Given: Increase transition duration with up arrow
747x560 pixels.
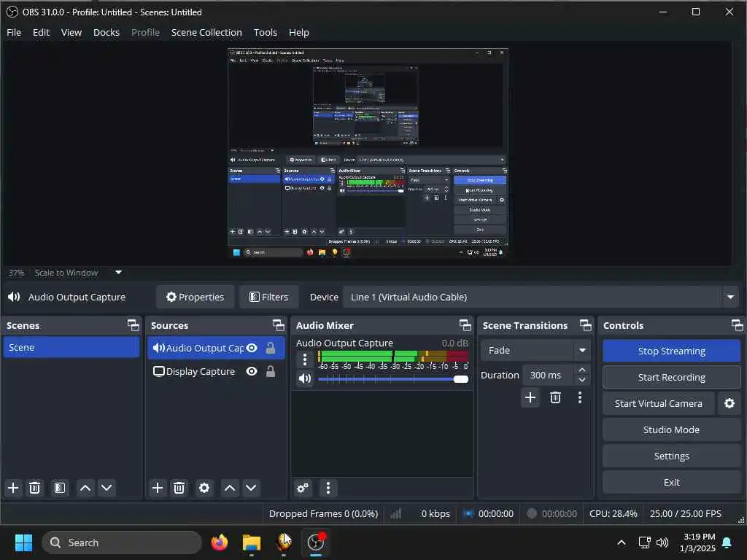Looking at the screenshot, I should [x=581, y=370].
